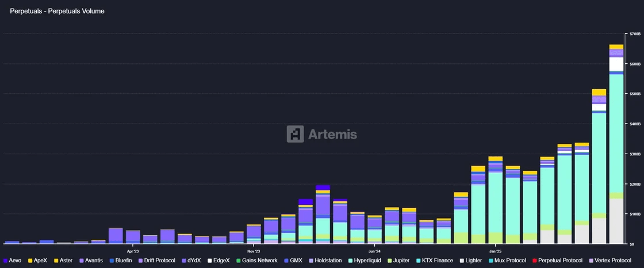This screenshot has width=644, height=268.
Task: Toggle the Bluefin series
Action: (121, 261)
